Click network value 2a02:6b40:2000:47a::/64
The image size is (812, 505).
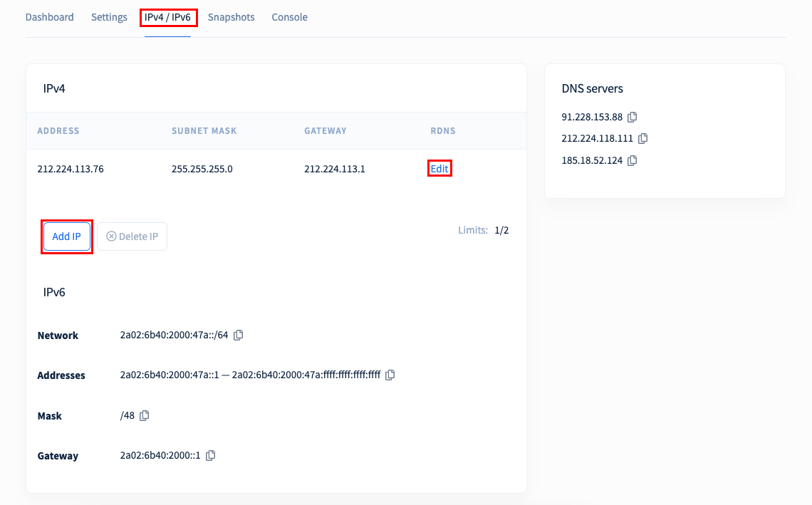174,335
